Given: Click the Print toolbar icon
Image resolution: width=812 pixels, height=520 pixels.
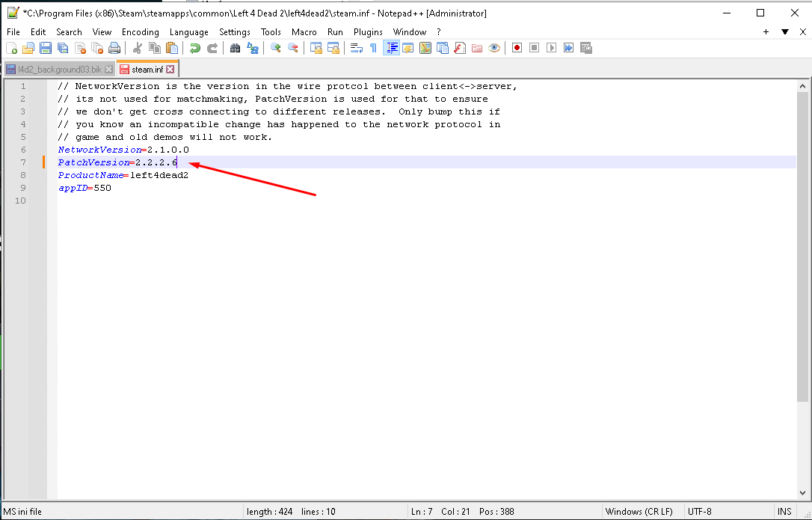Looking at the screenshot, I should (114, 48).
